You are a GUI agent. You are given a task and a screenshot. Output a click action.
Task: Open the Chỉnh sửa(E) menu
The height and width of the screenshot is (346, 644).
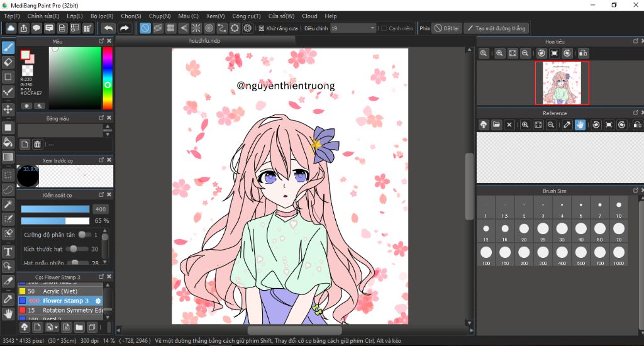click(43, 16)
